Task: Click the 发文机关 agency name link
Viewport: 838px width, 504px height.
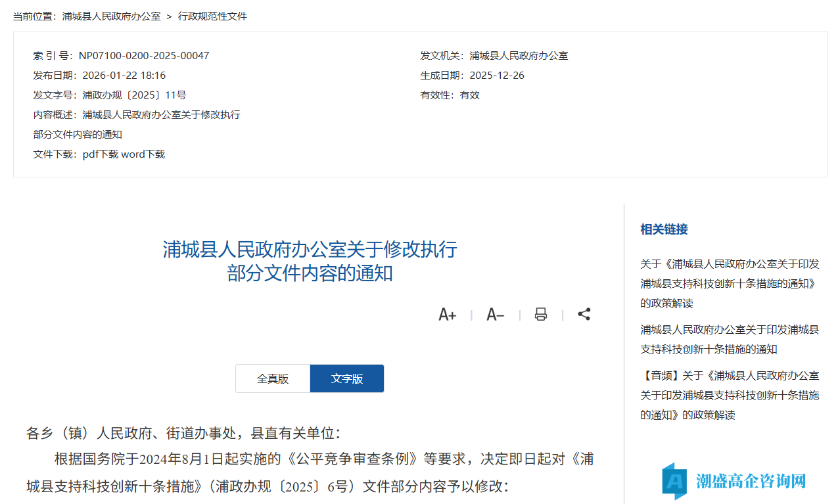Action: tap(519, 55)
